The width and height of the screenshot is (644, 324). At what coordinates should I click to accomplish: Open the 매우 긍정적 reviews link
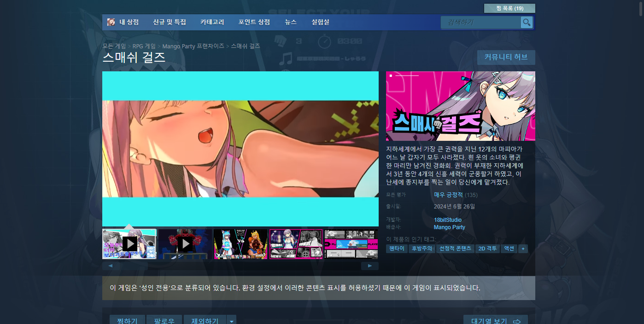point(448,195)
